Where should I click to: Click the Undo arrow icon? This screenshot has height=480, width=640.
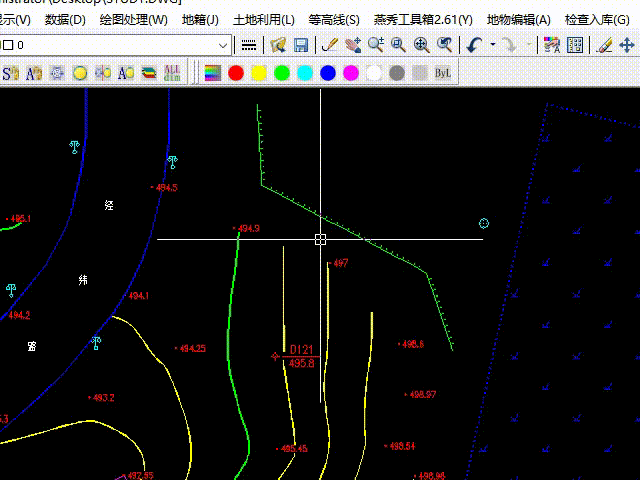click(x=474, y=45)
